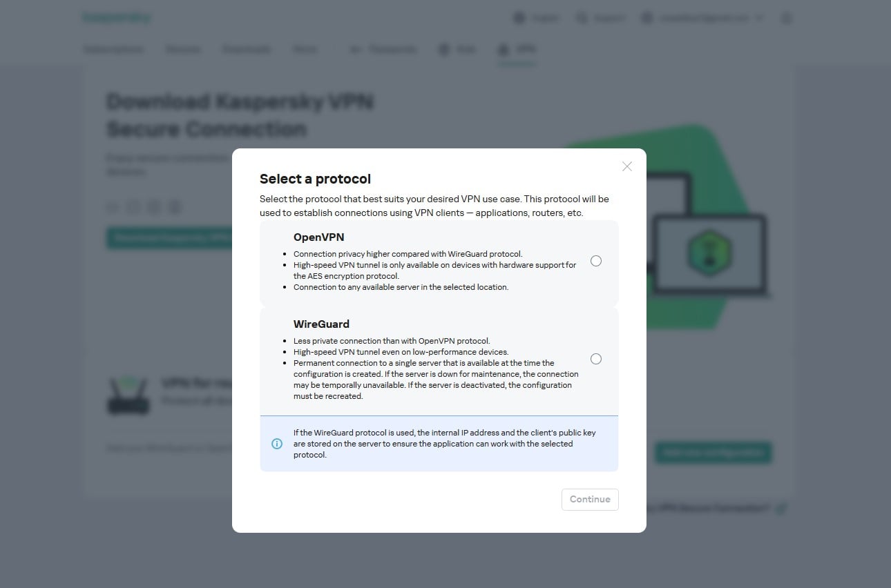
Task: Click the Kaspersky logo in the header
Action: pyautogui.click(x=117, y=17)
